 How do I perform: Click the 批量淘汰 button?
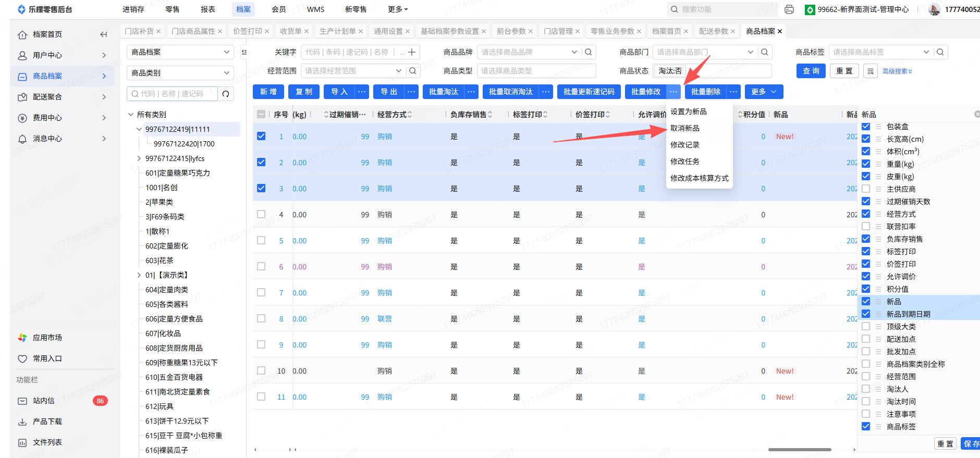point(443,92)
